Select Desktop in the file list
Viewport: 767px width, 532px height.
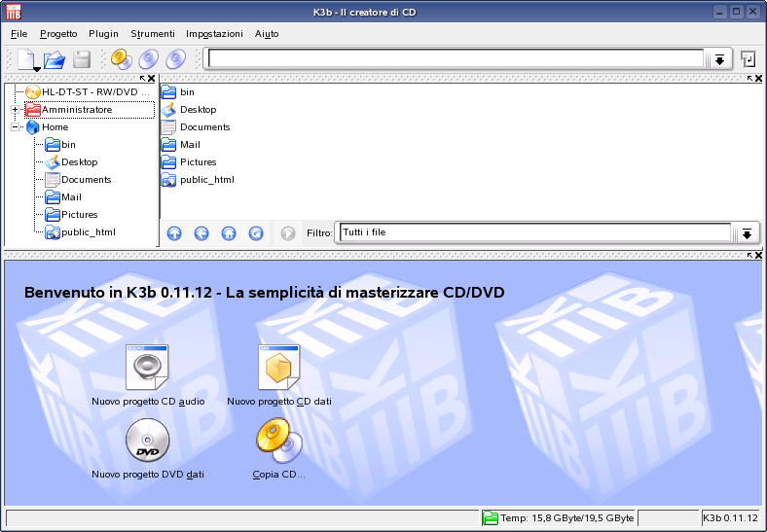[x=189, y=110]
